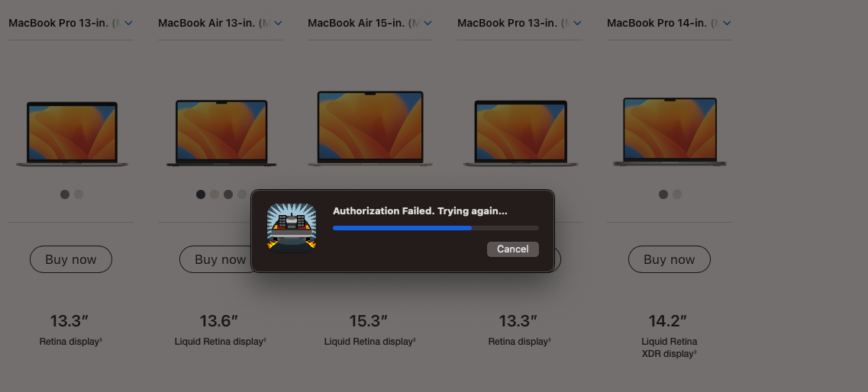
Task: Select Starlight color swatch for MacBook Air 13-in.
Action: (x=215, y=194)
